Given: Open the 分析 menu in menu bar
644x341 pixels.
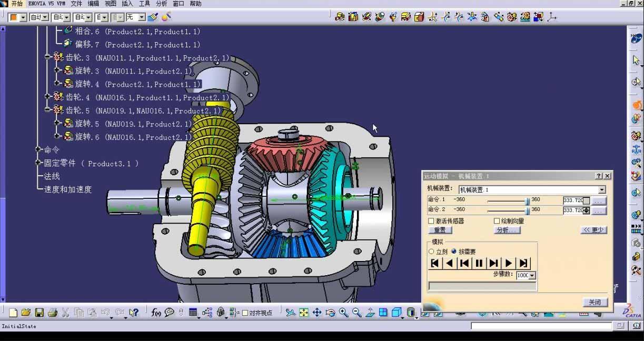Looking at the screenshot, I should pyautogui.click(x=162, y=4).
